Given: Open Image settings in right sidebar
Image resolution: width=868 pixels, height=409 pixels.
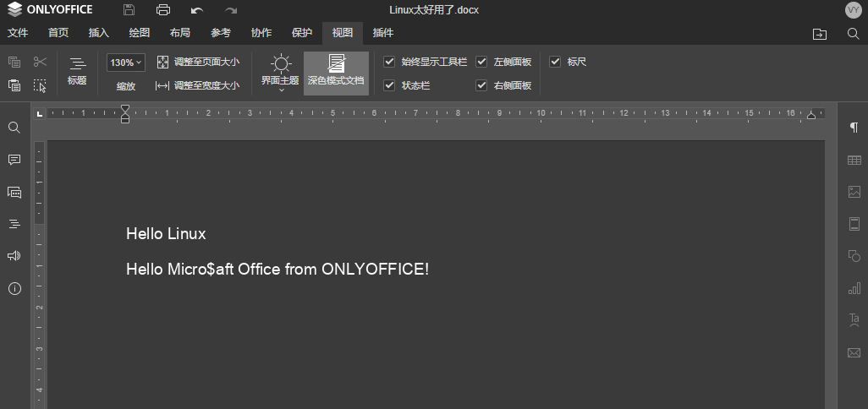Looking at the screenshot, I should (x=854, y=192).
